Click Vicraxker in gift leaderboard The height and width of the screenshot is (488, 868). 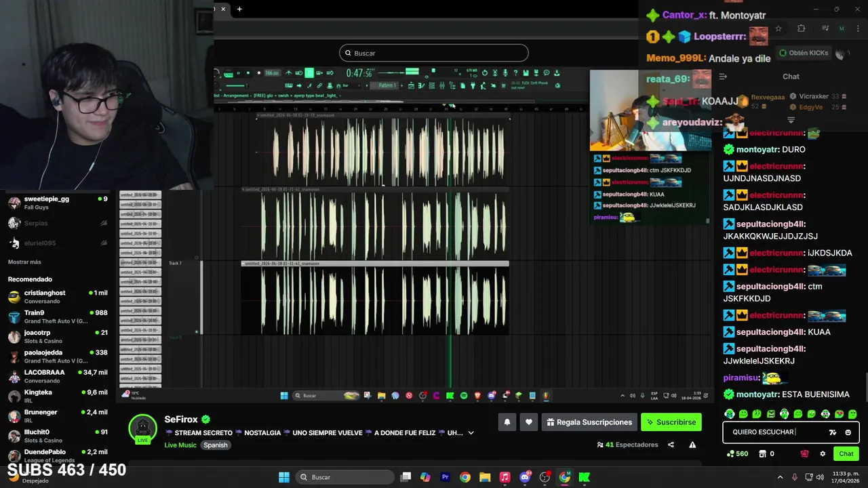814,97
